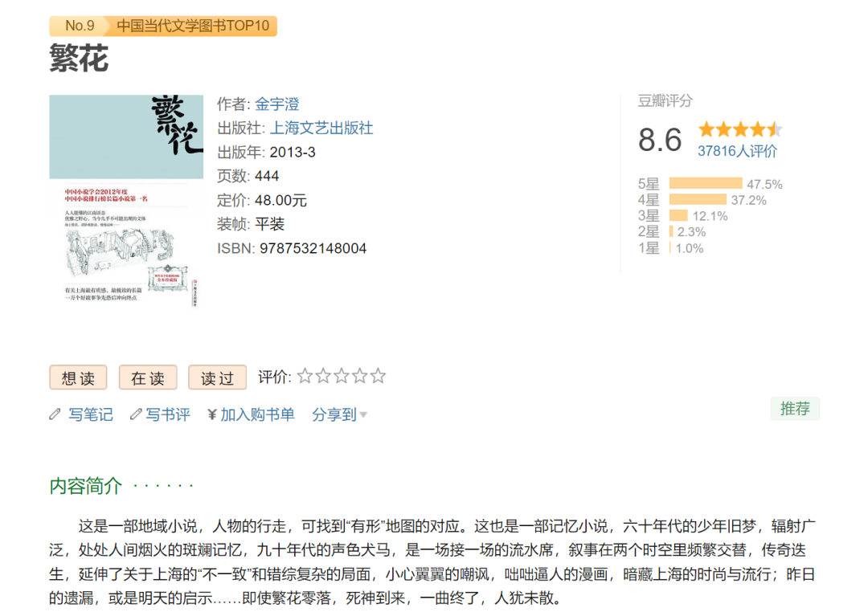
Task: Mark book as 想读
Action: click(78, 377)
